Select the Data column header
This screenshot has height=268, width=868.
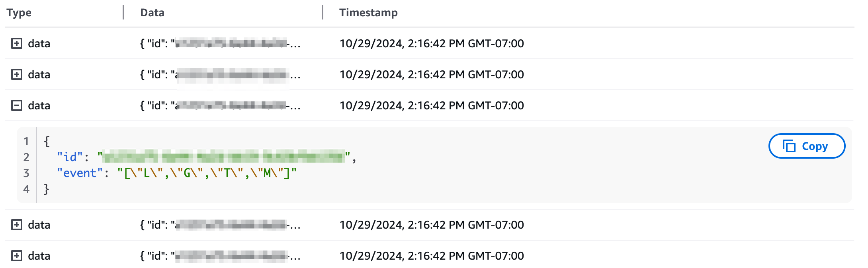(x=151, y=12)
